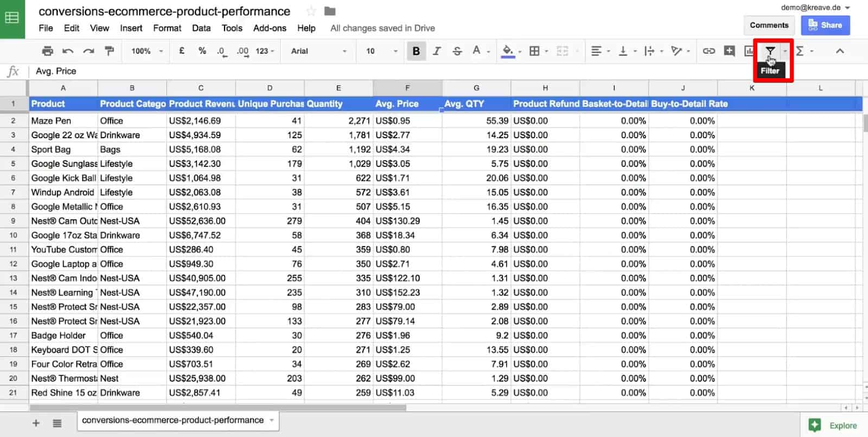Open the all sheets list icon
Screen dimensions: 868x437
coord(57,423)
